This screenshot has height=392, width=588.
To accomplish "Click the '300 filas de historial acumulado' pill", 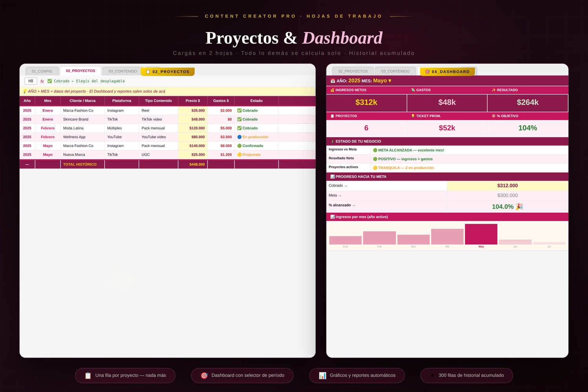I will coord(466,376).
